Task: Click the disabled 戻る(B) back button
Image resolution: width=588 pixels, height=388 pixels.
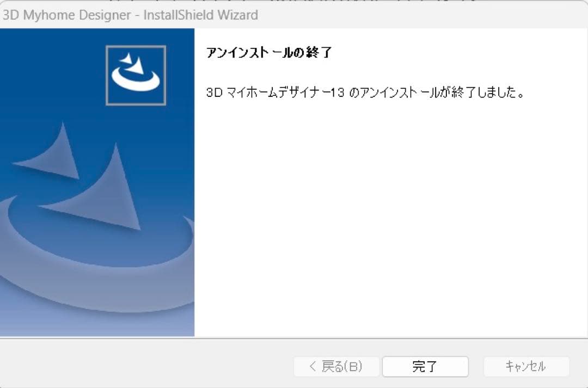Action: tap(336, 366)
